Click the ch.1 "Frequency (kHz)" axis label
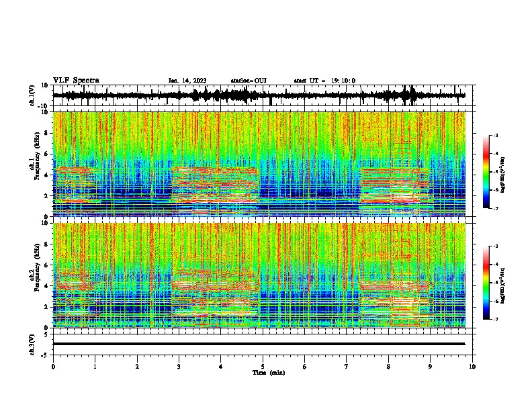Screen dimensions: 532x411 coord(37,156)
